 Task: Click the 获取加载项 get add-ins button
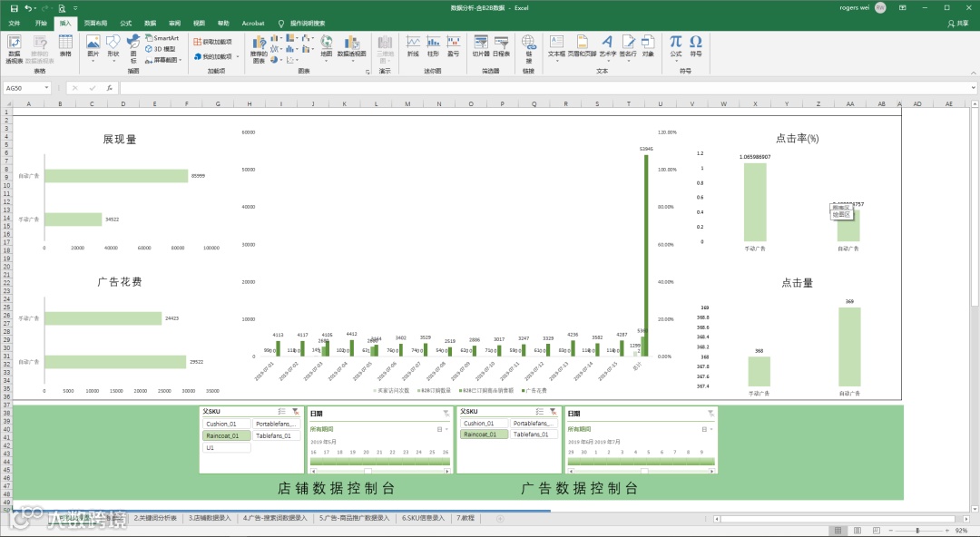tap(213, 42)
